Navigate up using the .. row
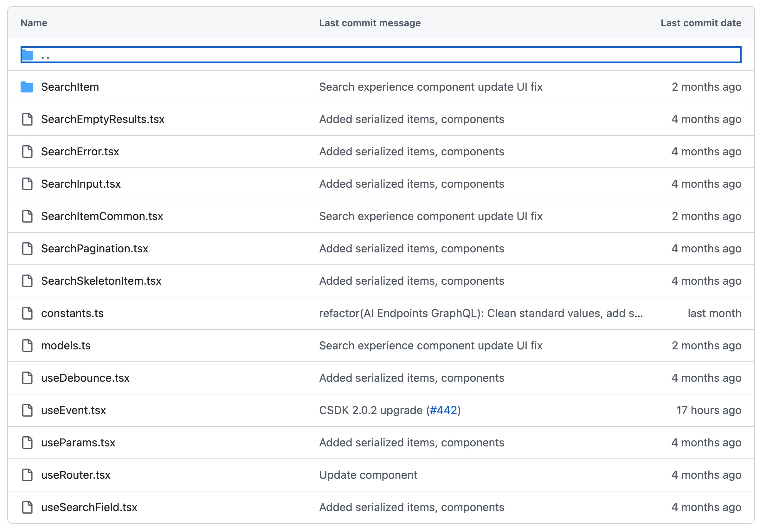 46,55
